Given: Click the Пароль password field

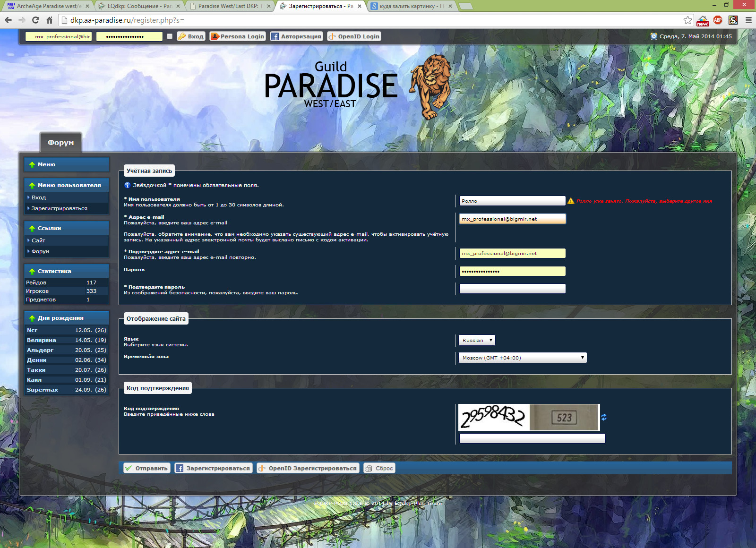Looking at the screenshot, I should pos(512,271).
